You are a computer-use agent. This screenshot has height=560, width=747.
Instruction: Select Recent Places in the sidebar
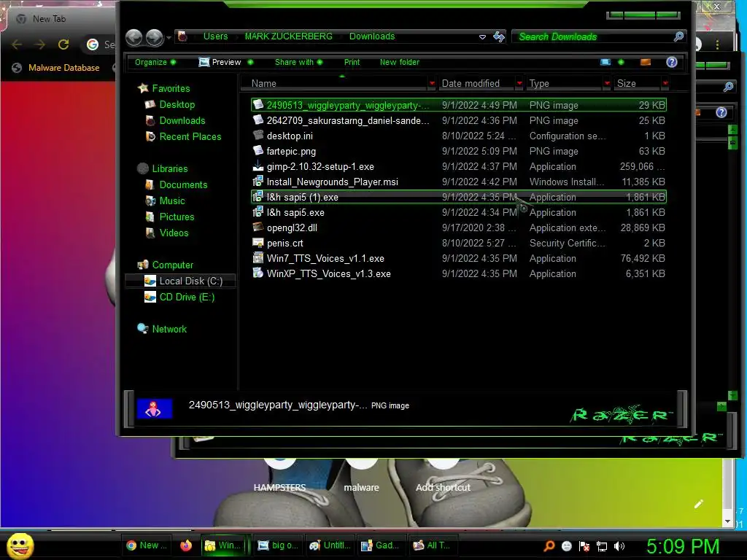pyautogui.click(x=184, y=136)
